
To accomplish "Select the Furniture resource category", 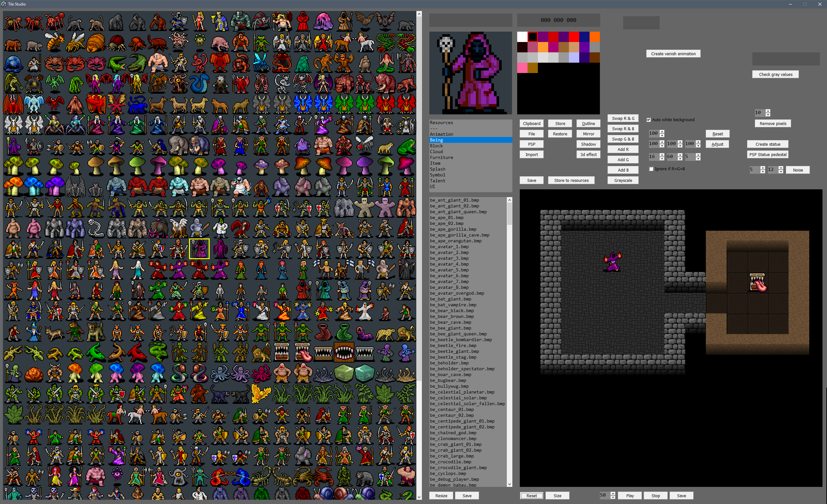I will [x=441, y=157].
